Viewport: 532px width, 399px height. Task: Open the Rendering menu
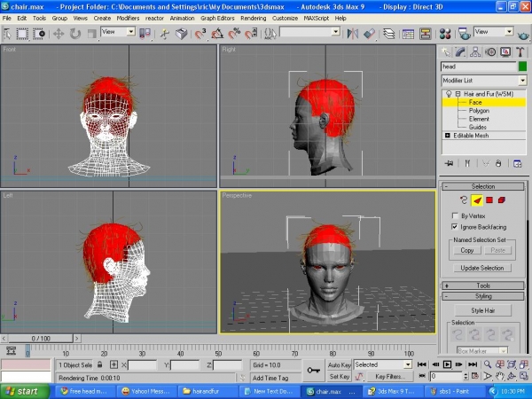point(253,19)
